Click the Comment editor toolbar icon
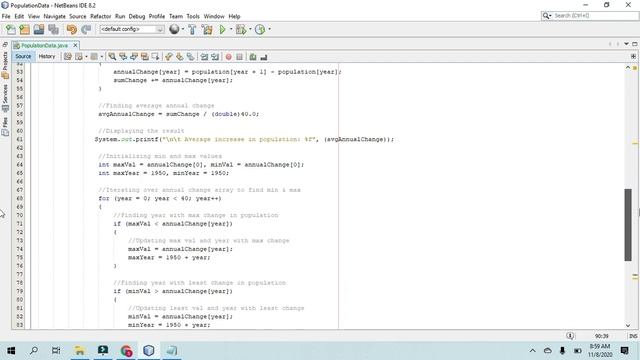 pyautogui.click(x=253, y=57)
